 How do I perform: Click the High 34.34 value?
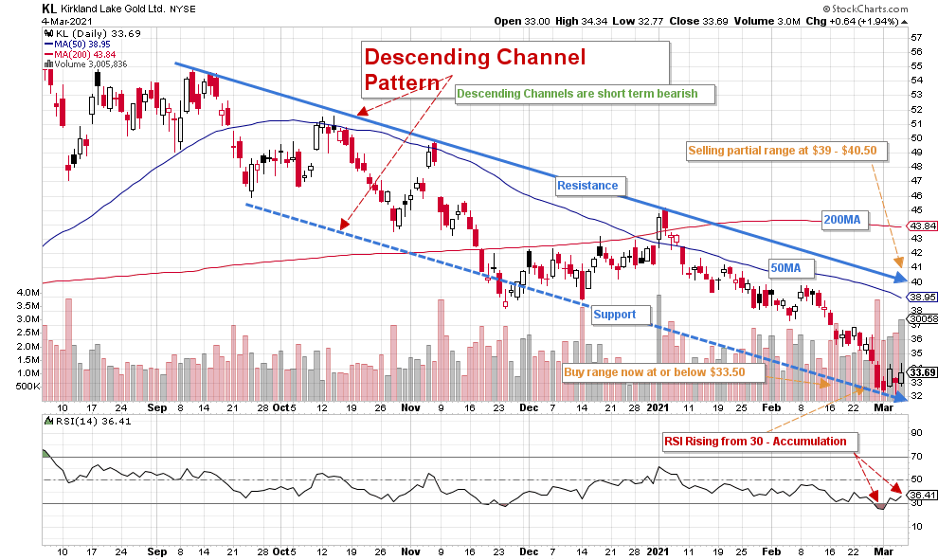[581, 21]
